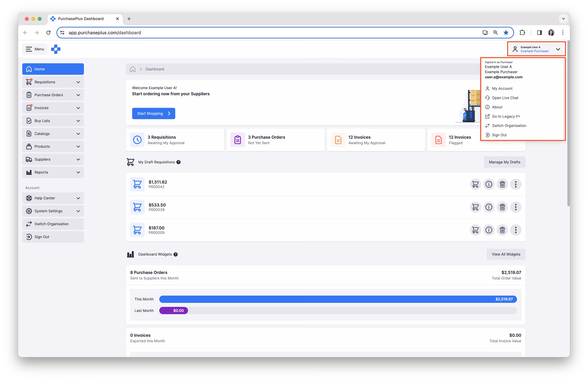Open Chrome three-dot menu
Viewport: 588px width, 381px height.
pos(563,33)
